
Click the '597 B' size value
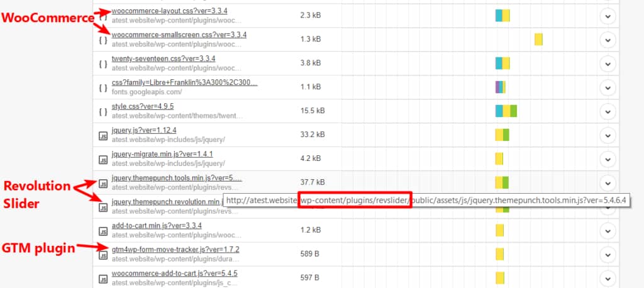[309, 278]
